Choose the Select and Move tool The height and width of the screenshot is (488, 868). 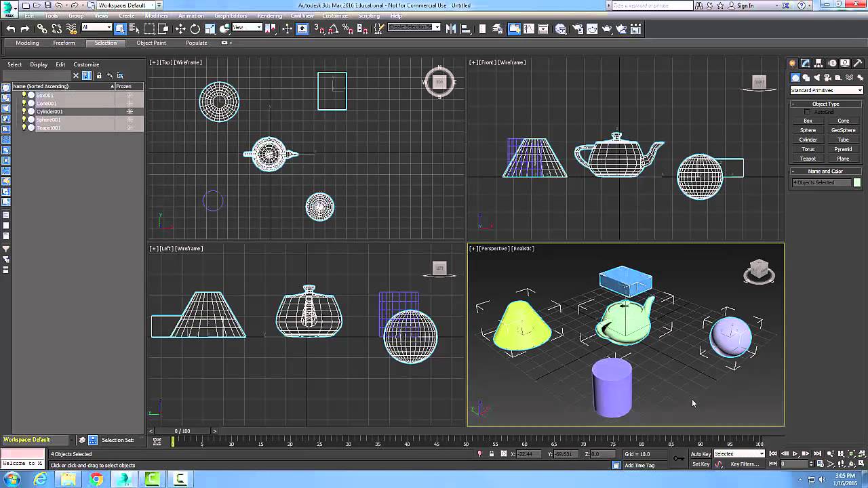tap(180, 28)
